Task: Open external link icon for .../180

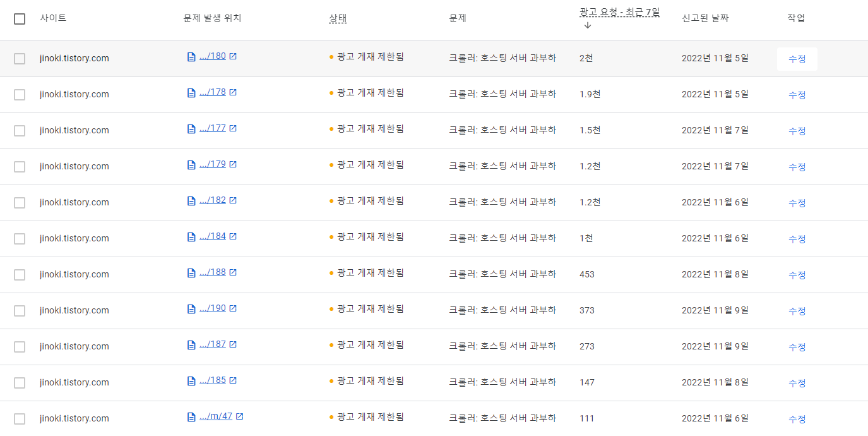Action: [233, 56]
